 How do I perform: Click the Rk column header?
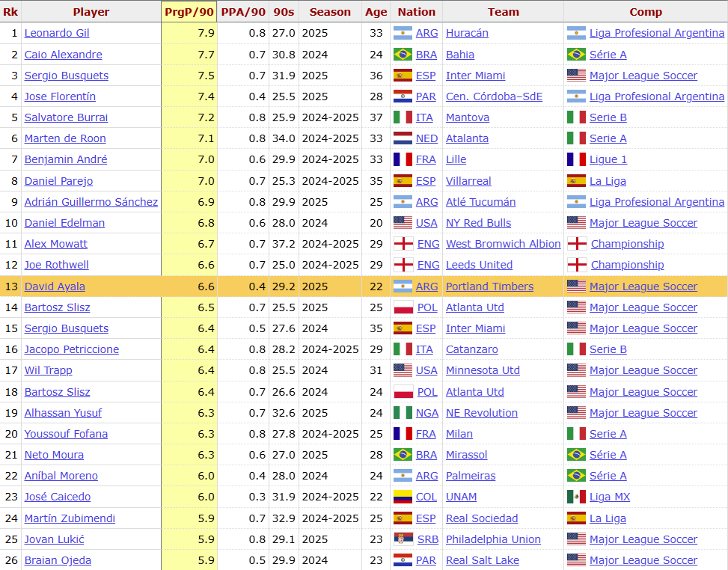(10, 12)
